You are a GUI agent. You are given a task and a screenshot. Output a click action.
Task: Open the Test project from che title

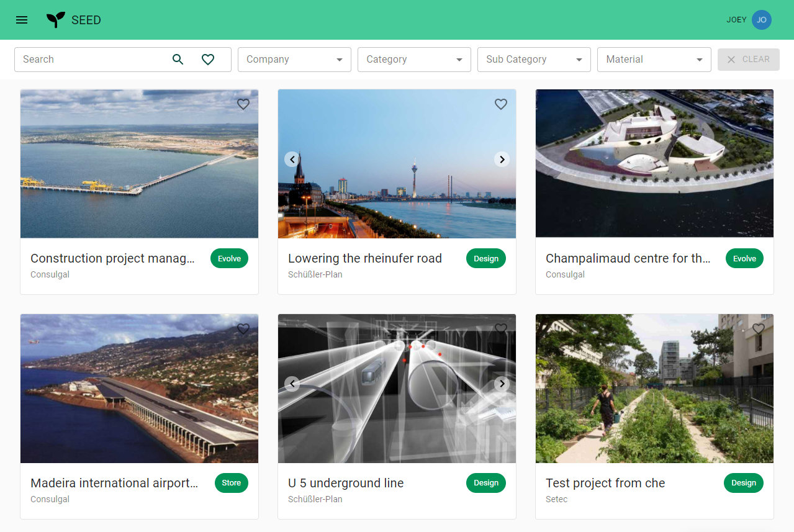click(605, 483)
